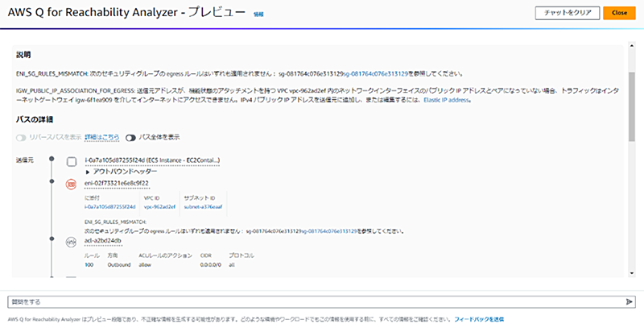This screenshot has width=644, height=328.
Task: Click the チャットをクリア button
Action: (568, 13)
